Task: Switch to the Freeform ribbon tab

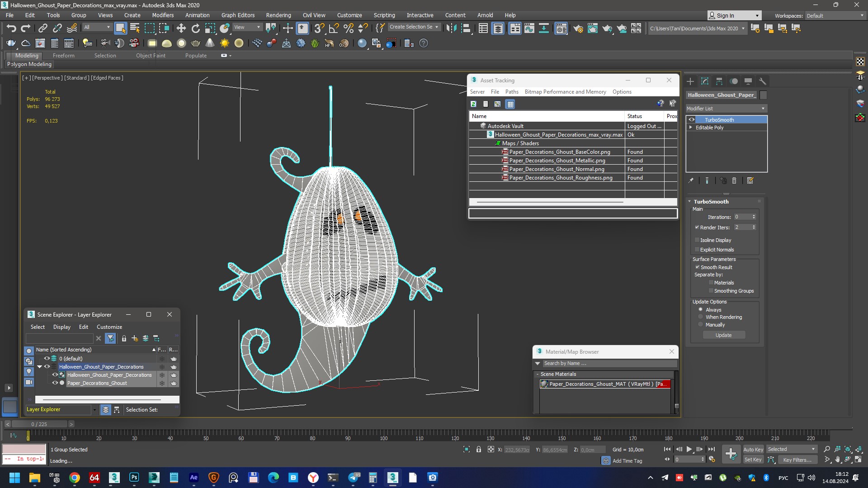Action: 63,56
